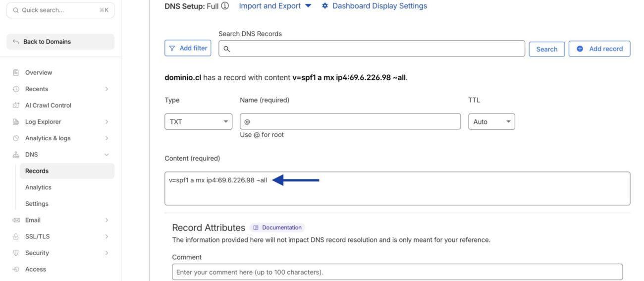Click the Analytics & logs icon

tap(16, 138)
